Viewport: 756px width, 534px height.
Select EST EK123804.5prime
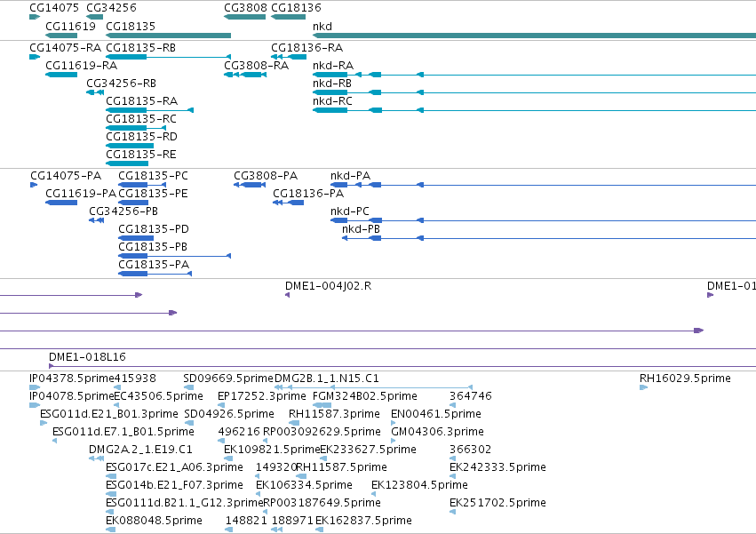tap(374, 494)
